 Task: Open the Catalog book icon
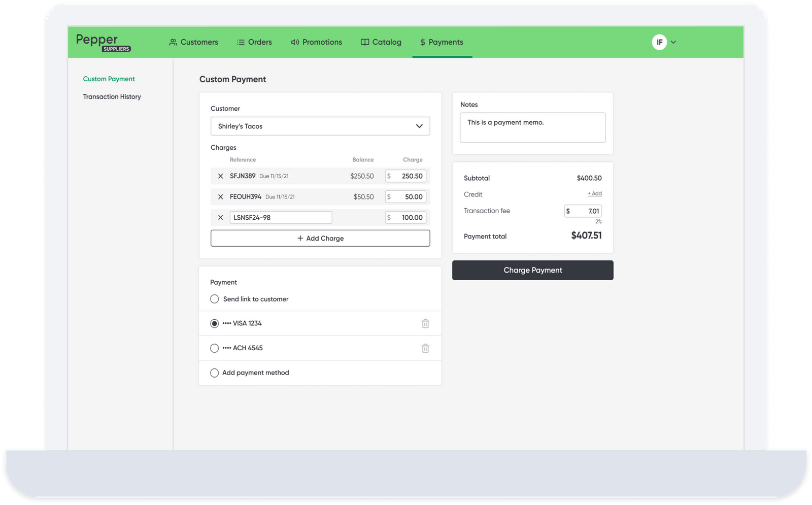point(365,42)
